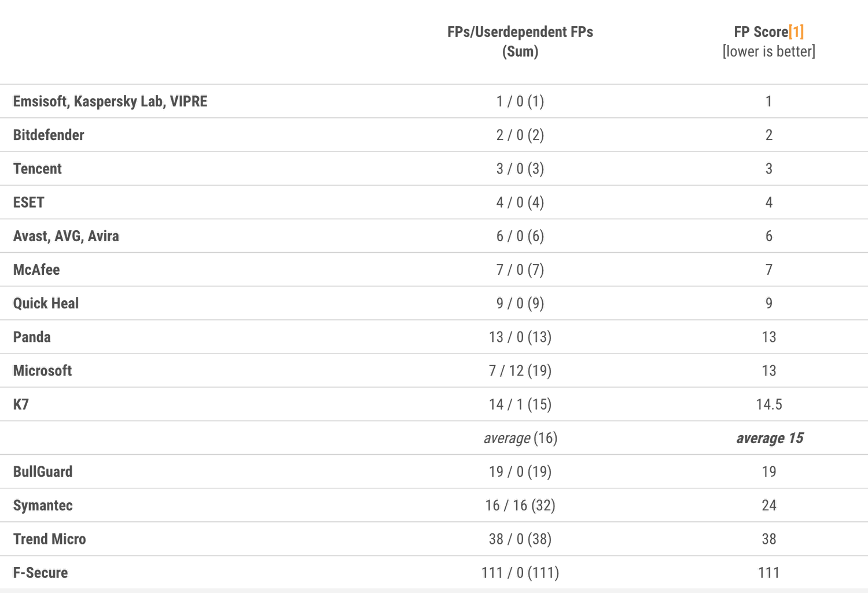Viewport: 868px width, 593px height.
Task: Select the Emsisoft, Kaspersky Lab, VIPRE row label
Action: pos(110,101)
